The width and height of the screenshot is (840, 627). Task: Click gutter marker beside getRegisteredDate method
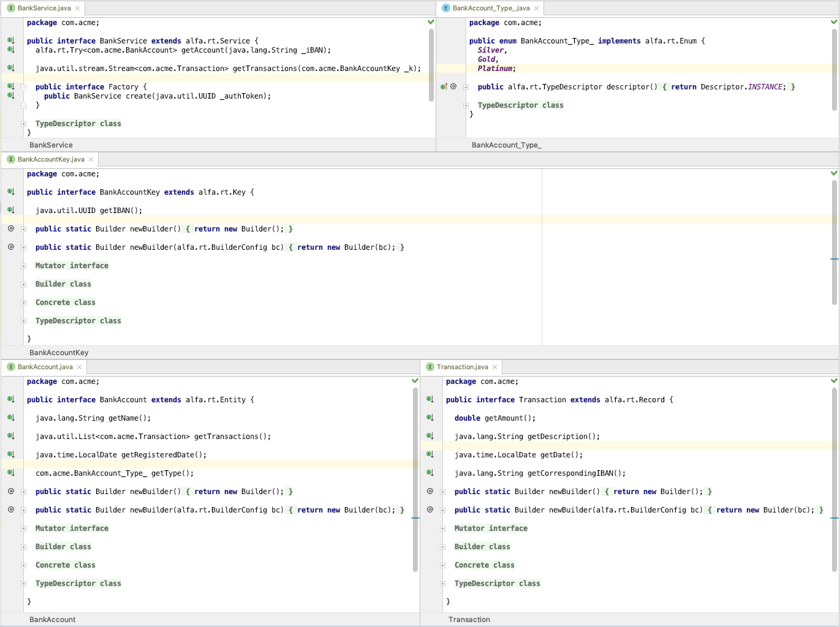point(11,454)
